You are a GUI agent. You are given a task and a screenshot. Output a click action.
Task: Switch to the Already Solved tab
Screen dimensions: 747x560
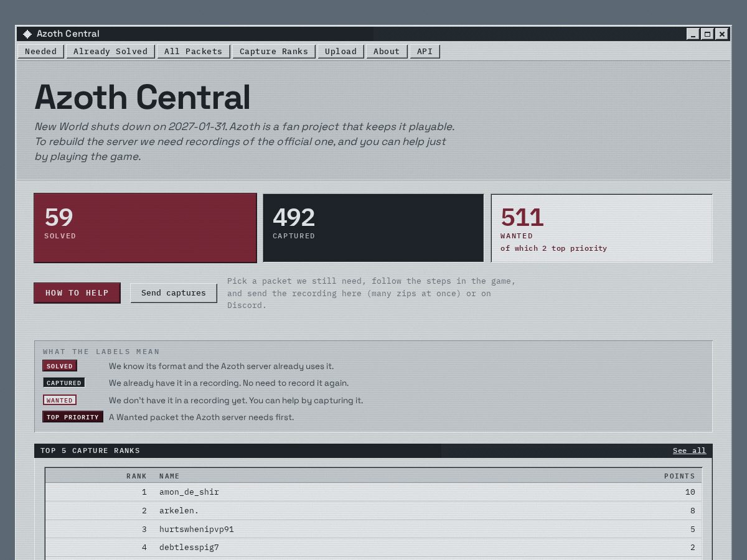pyautogui.click(x=110, y=52)
